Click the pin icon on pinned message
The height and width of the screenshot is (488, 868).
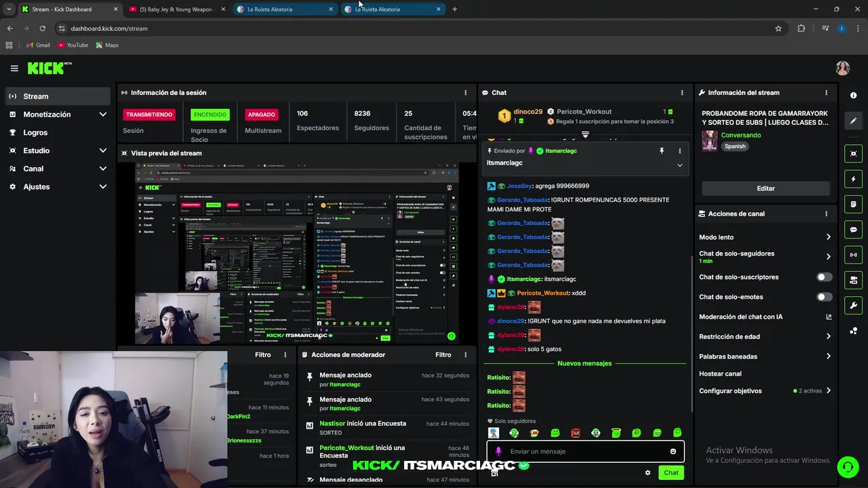coord(661,151)
